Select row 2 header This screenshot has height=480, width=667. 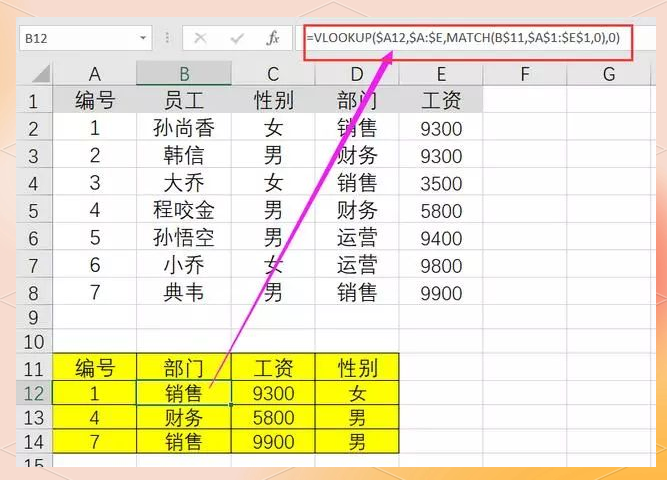[34, 128]
